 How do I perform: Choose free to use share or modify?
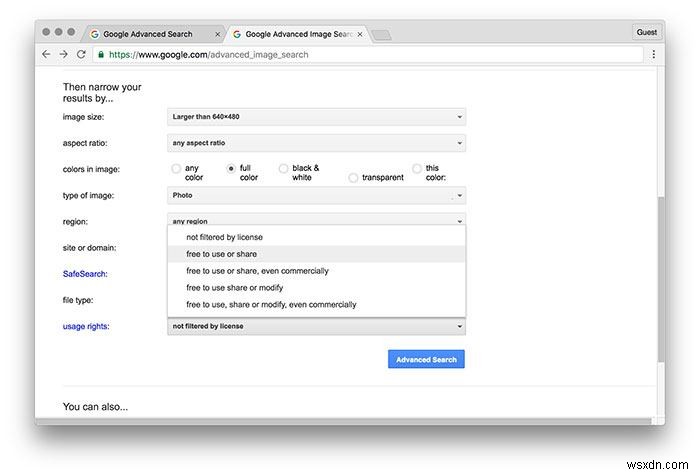(317, 288)
